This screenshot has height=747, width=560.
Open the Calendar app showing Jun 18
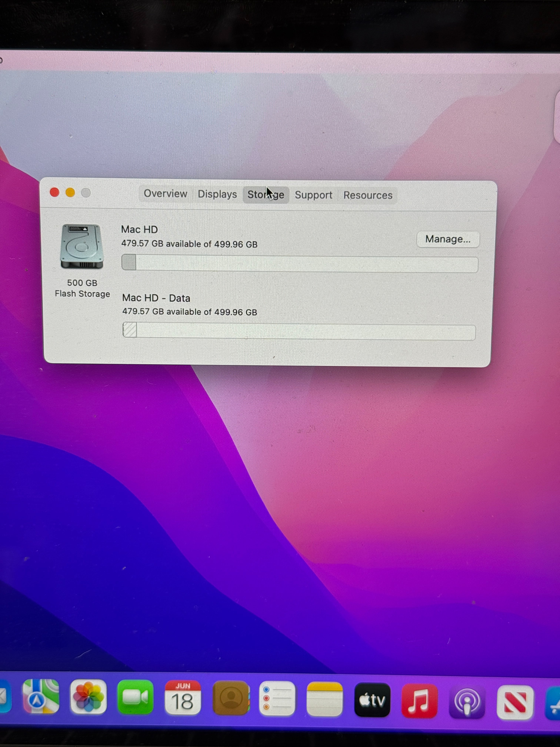183,698
